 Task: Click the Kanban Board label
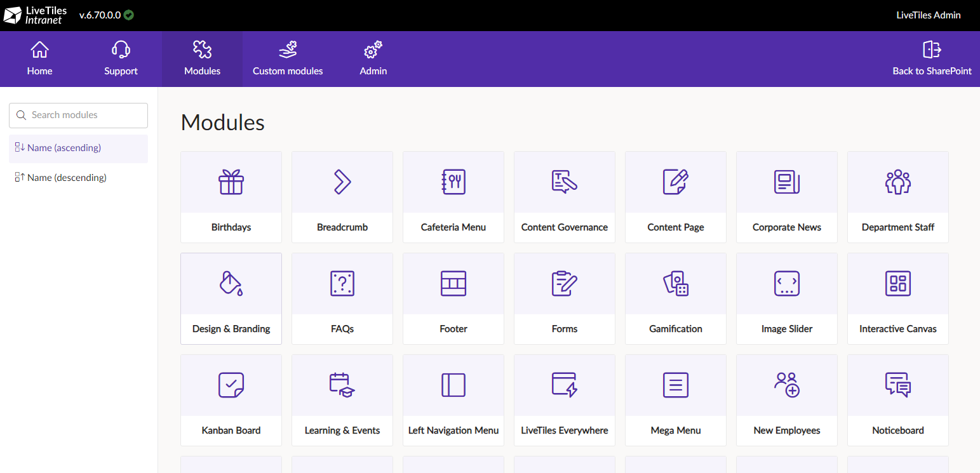click(231, 430)
